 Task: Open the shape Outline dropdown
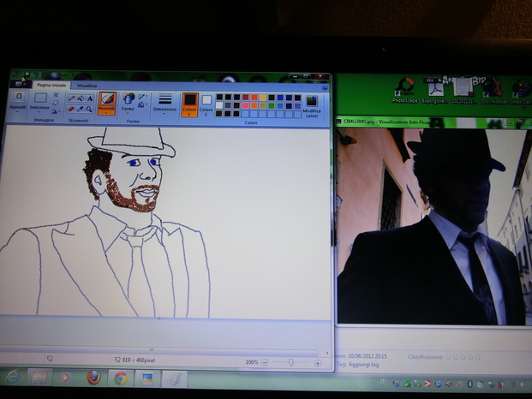click(143, 97)
